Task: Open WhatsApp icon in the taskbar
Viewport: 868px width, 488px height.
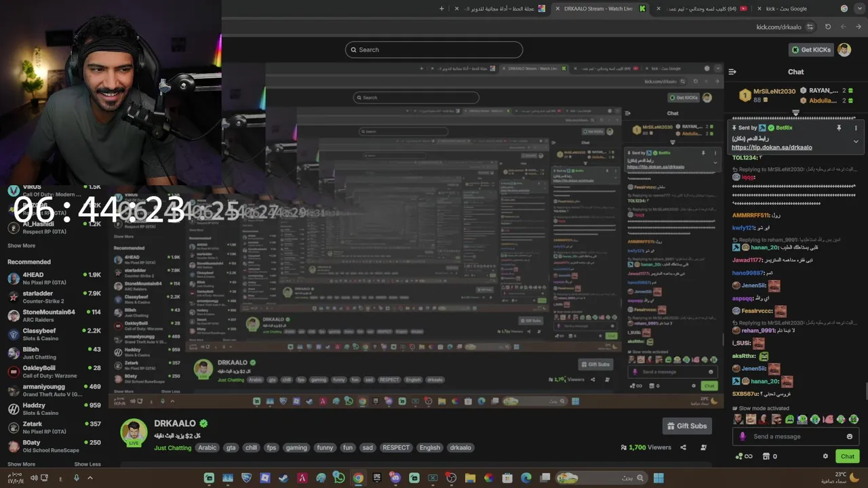Action: coord(339,478)
